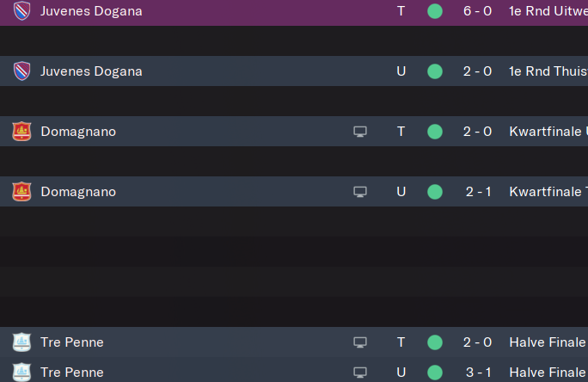The height and width of the screenshot is (382, 588).
Task: Click Juvenes Dogana crest in highlighted purple row
Action: (x=21, y=11)
